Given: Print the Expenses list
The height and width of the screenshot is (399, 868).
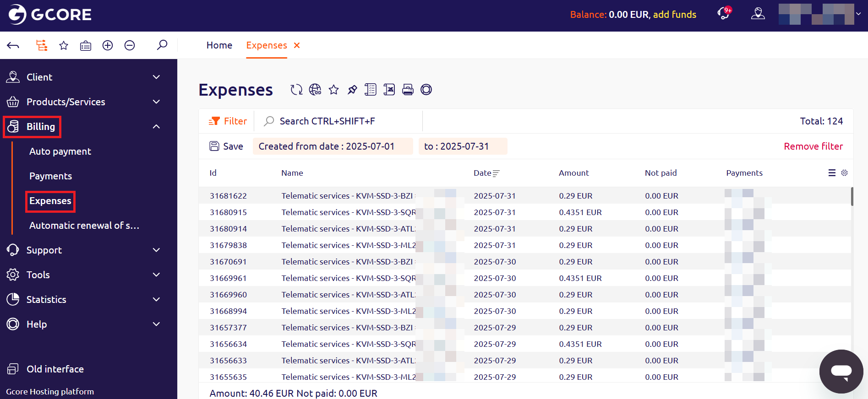Looking at the screenshot, I should pos(408,90).
